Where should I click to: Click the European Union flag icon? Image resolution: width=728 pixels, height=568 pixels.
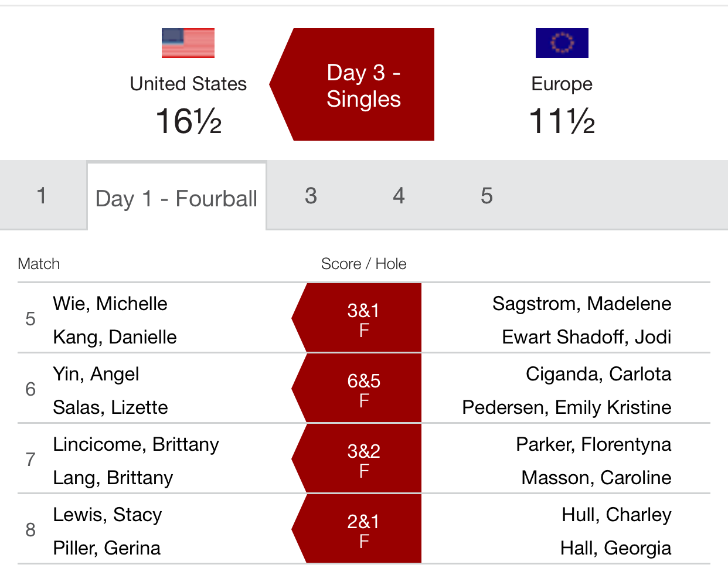click(562, 43)
